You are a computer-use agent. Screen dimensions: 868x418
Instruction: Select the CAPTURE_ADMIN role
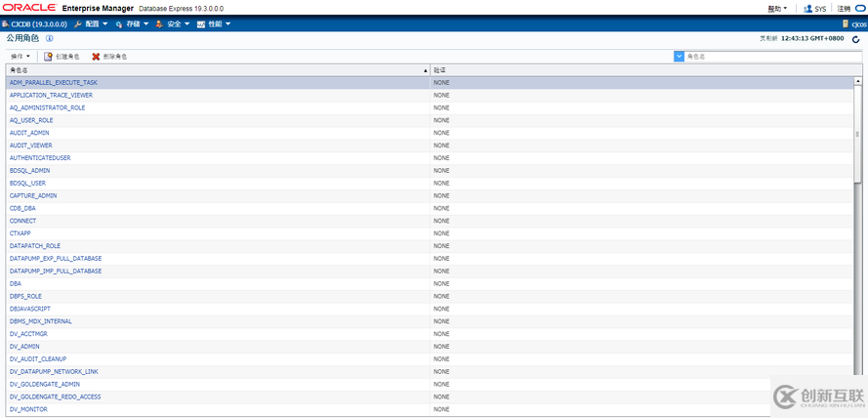[33, 196]
